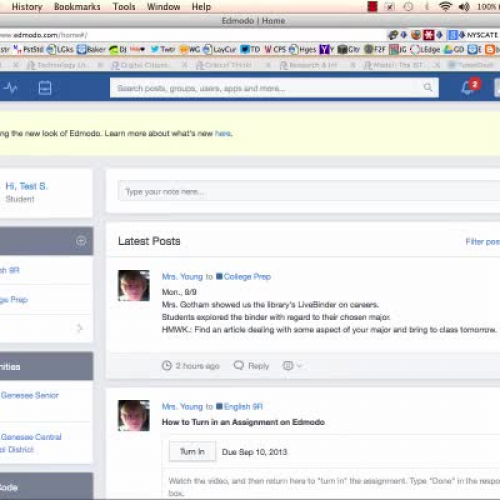Select the 9R group in sidebar
The height and width of the screenshot is (500, 500).
[10, 270]
